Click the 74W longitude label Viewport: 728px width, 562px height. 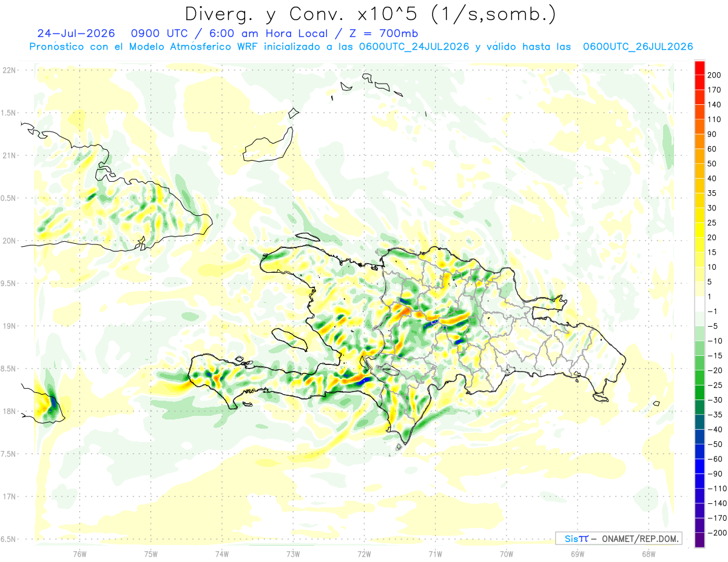click(x=221, y=554)
